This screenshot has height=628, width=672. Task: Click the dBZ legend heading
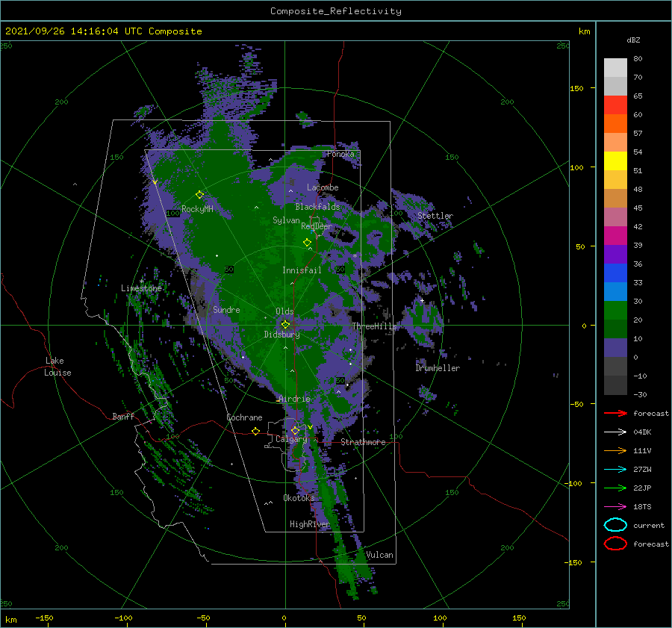click(633, 40)
